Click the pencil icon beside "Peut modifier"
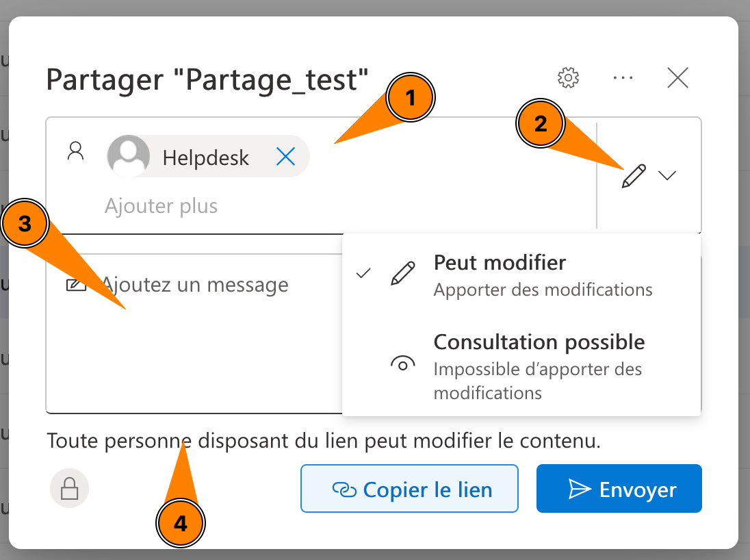The width and height of the screenshot is (750, 560). point(402,274)
